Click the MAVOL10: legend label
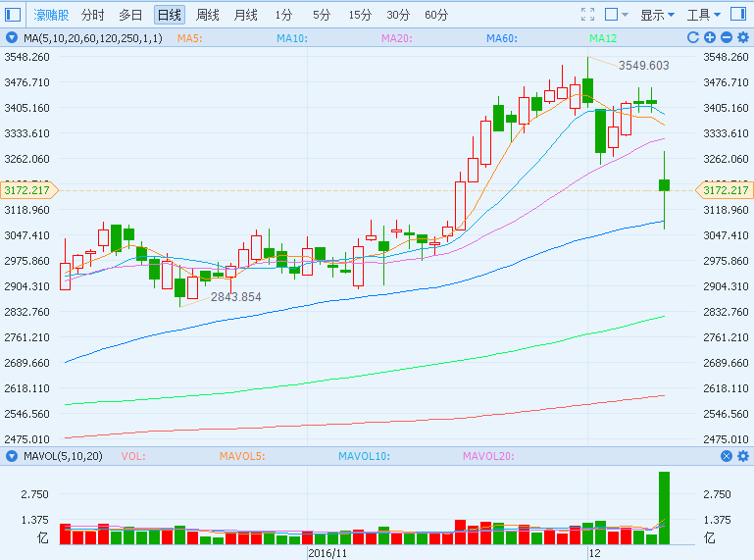Viewport: 754px width, 560px height. tap(364, 456)
